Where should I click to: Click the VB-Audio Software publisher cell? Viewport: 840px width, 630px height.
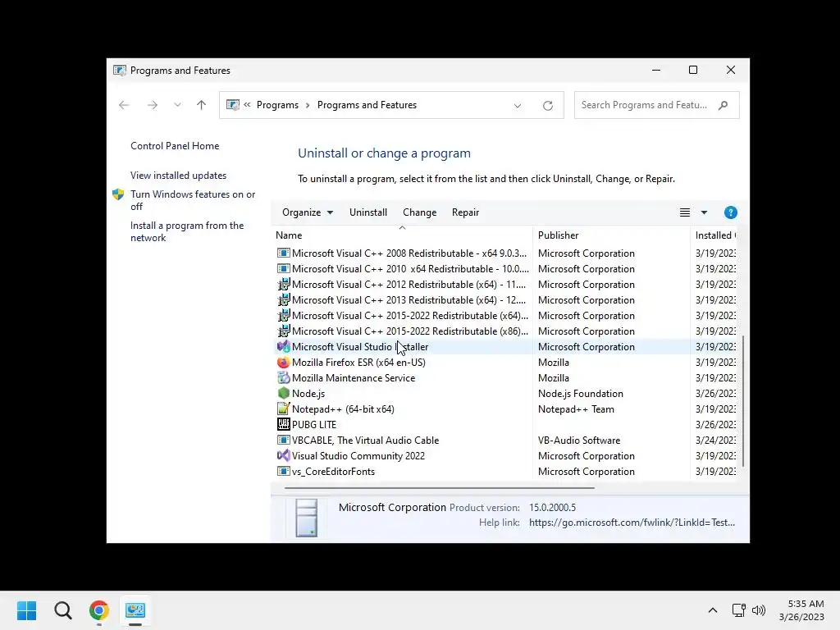579,441
